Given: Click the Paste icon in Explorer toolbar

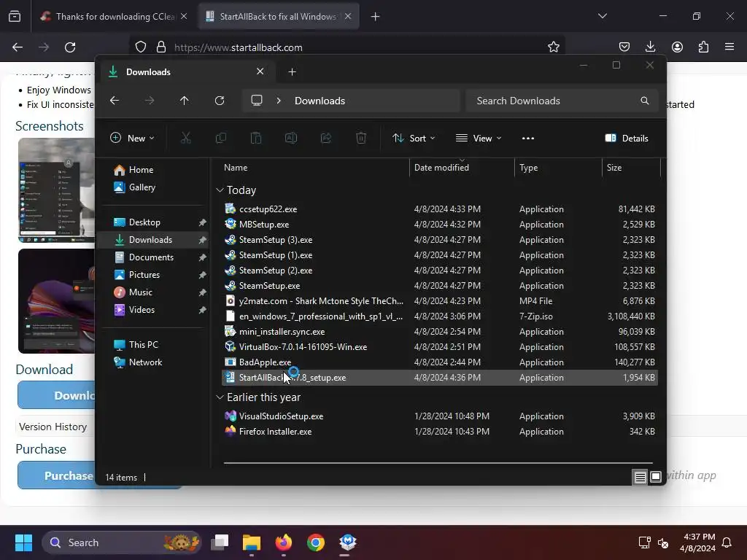Looking at the screenshot, I should (256, 138).
